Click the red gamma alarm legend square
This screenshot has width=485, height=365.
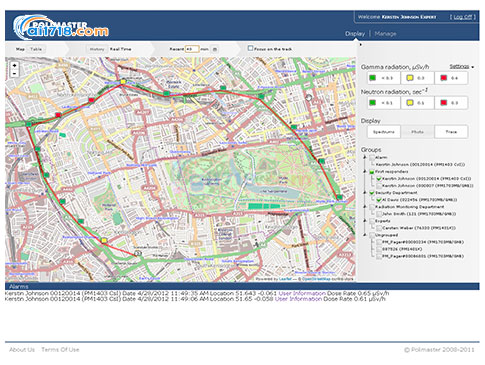pyautogui.click(x=444, y=78)
